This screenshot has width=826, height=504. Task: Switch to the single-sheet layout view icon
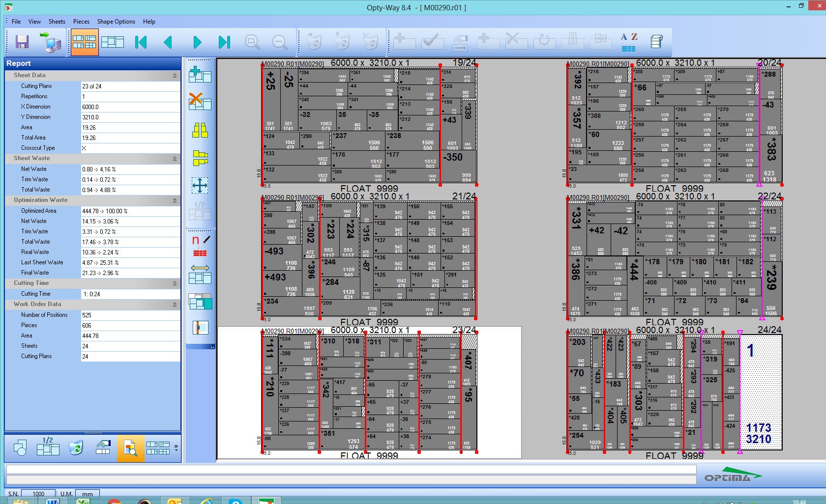[113, 42]
